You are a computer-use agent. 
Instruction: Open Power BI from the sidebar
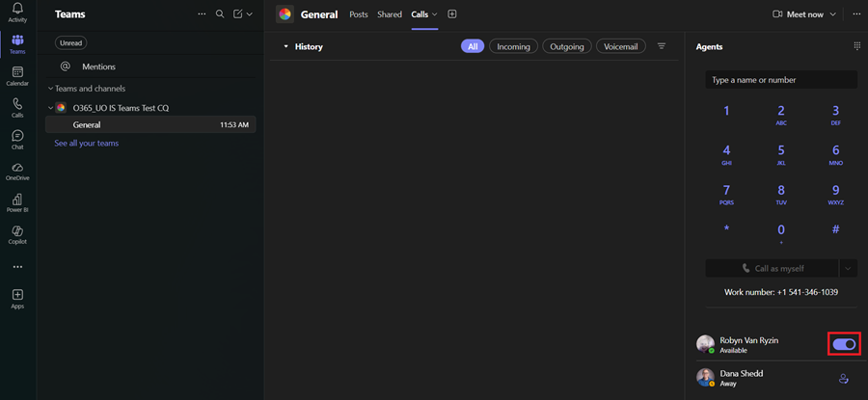click(17, 202)
